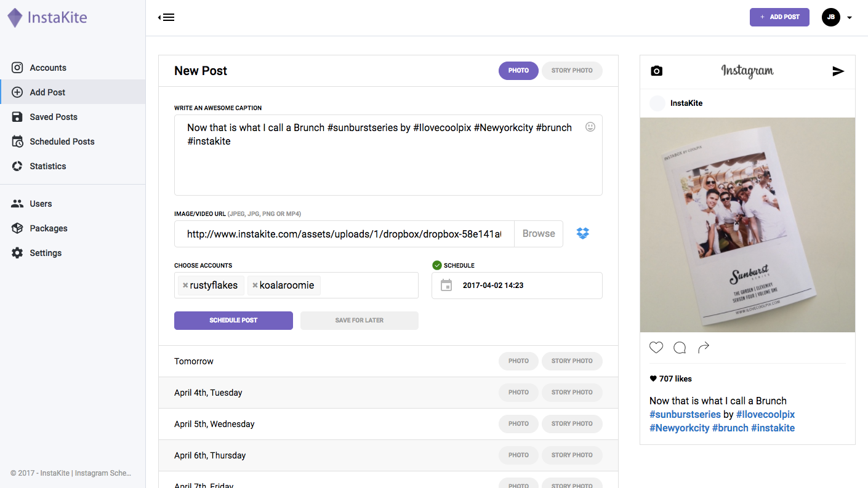
Task: Click the InstaKite kite logo icon
Action: pos(15,18)
